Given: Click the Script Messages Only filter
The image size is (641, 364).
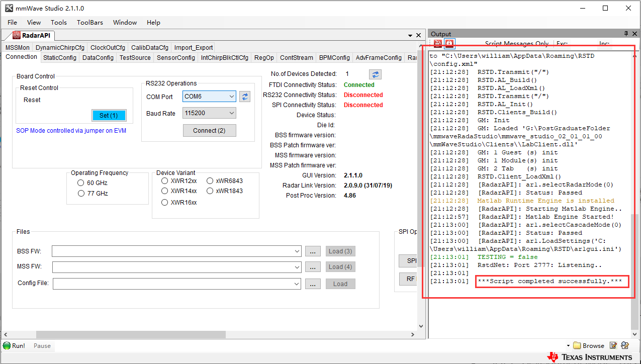Looking at the screenshot, I should (517, 44).
